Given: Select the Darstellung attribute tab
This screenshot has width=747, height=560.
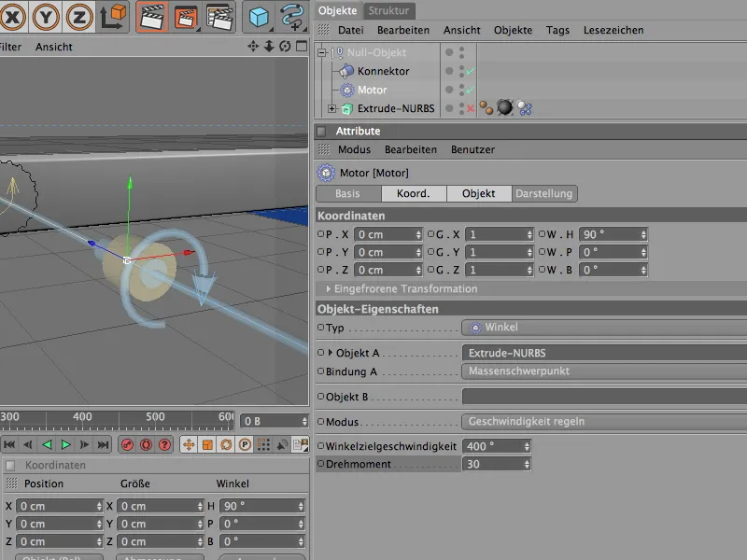Looking at the screenshot, I should point(544,194).
